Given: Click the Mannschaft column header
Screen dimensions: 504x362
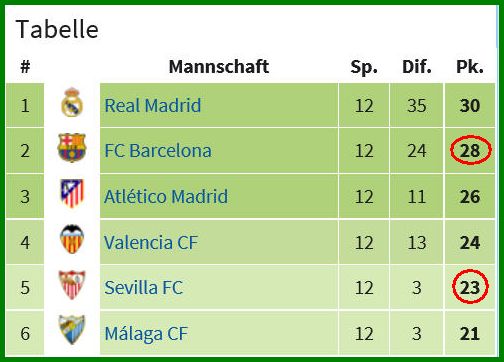Looking at the screenshot, I should pyautogui.click(x=219, y=66).
